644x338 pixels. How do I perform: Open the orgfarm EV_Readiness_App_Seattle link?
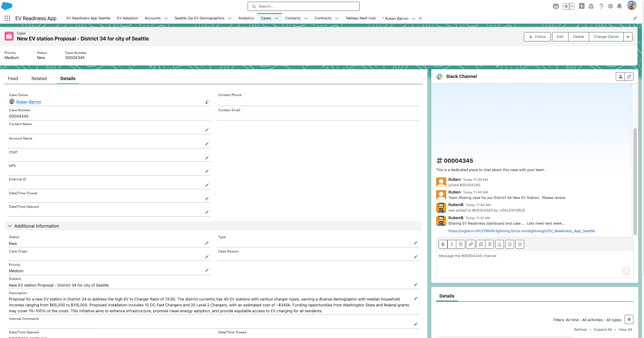point(521,231)
